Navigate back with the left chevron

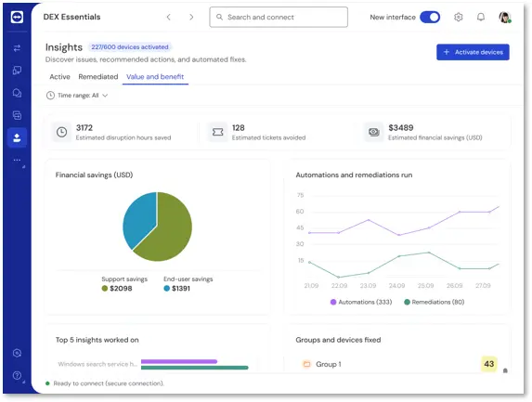pos(169,17)
